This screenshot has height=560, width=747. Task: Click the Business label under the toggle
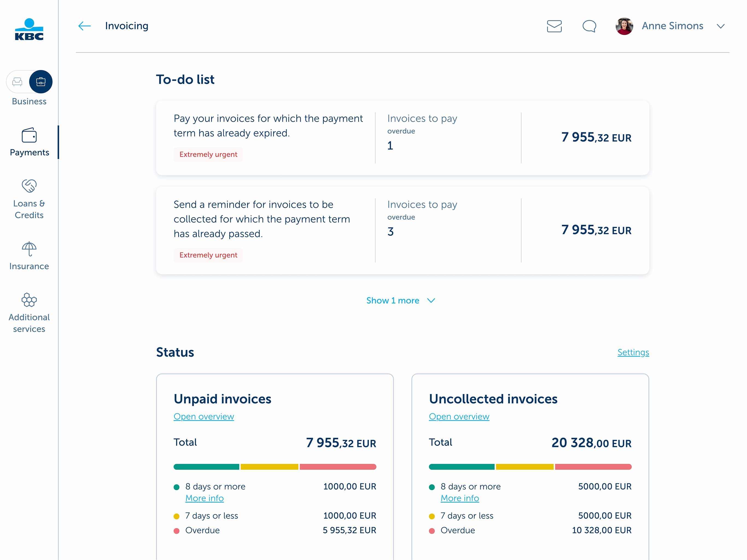(29, 101)
